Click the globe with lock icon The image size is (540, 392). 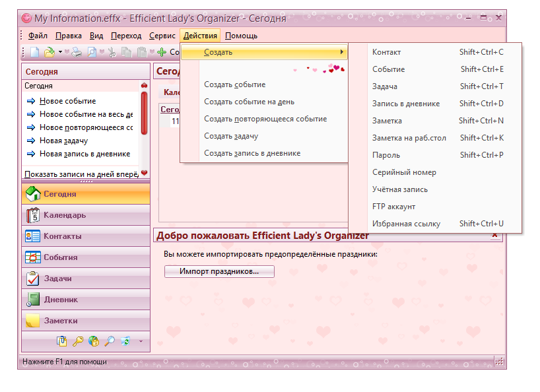point(94,341)
